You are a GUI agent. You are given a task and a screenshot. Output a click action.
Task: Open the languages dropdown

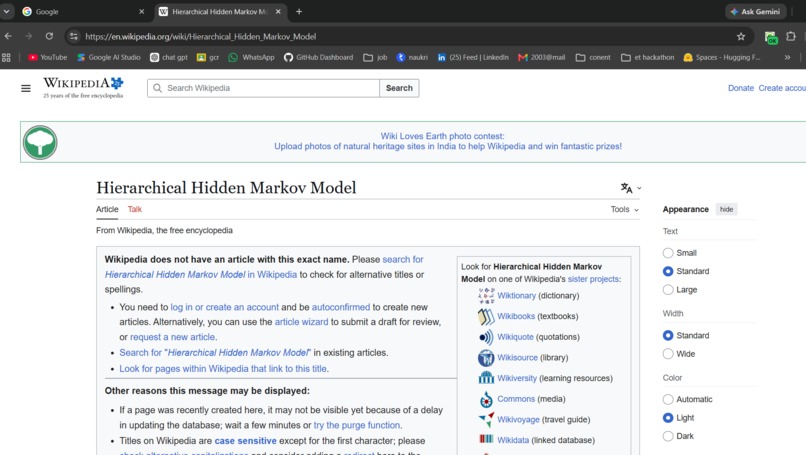631,188
